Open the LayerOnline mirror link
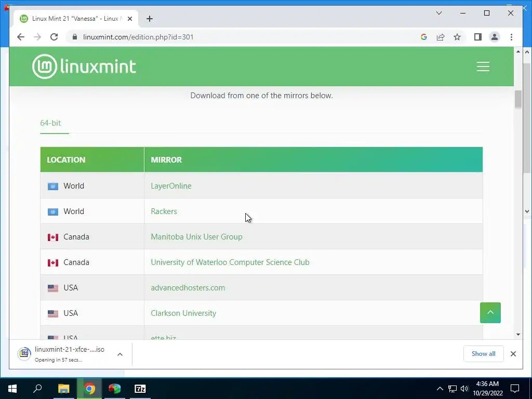The width and height of the screenshot is (532, 399). pyautogui.click(x=171, y=185)
